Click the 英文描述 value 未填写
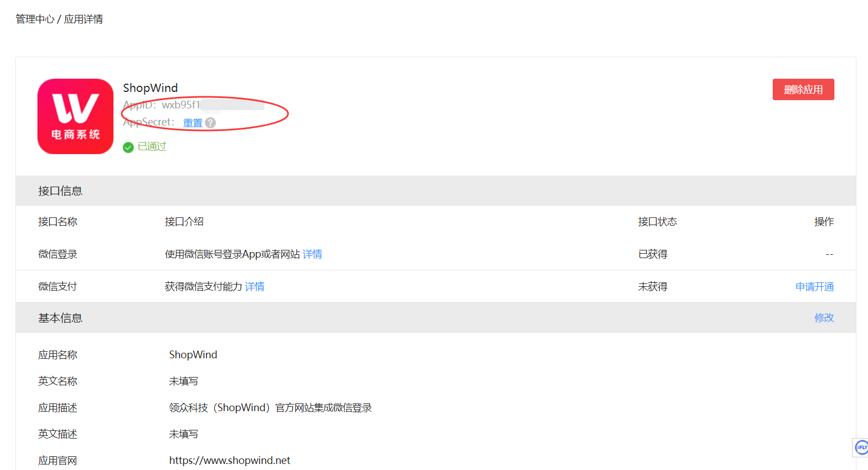 (x=183, y=434)
